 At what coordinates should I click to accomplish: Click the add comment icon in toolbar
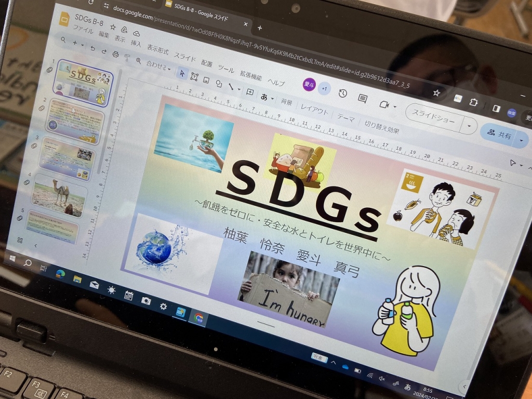tap(250, 92)
